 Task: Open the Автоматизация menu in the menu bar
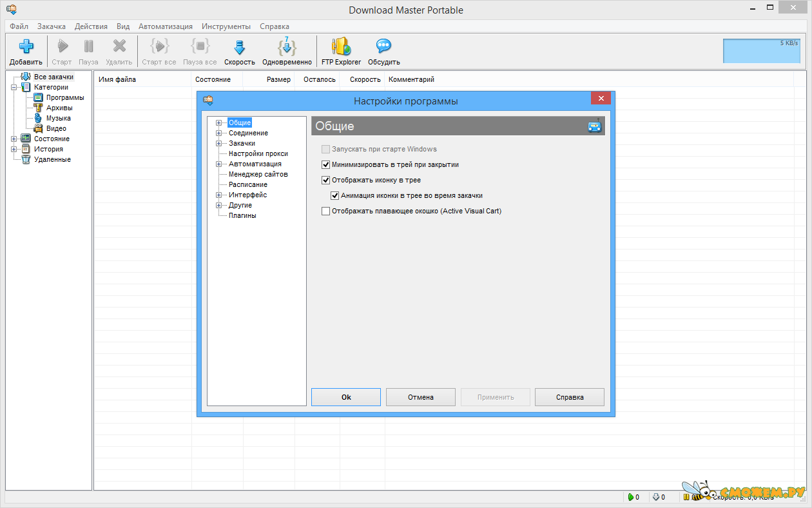(x=166, y=26)
